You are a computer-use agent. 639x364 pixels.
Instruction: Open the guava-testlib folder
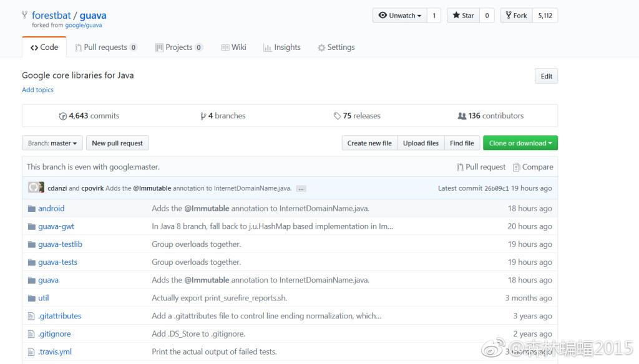coord(61,244)
